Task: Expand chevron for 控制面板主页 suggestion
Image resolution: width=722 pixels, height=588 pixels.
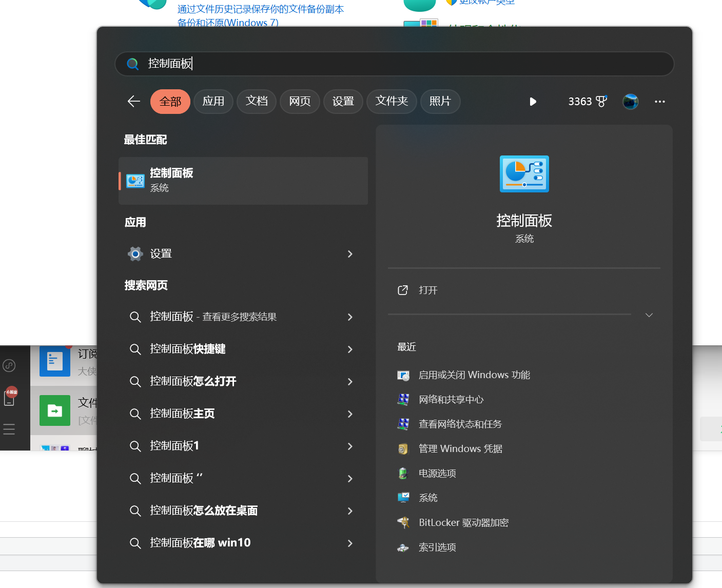Action: click(x=350, y=414)
